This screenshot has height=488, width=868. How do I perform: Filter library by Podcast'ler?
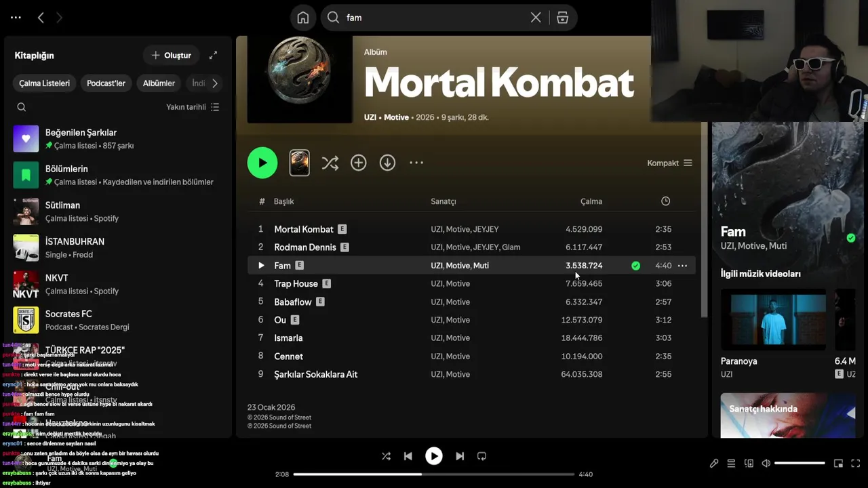[x=106, y=83]
